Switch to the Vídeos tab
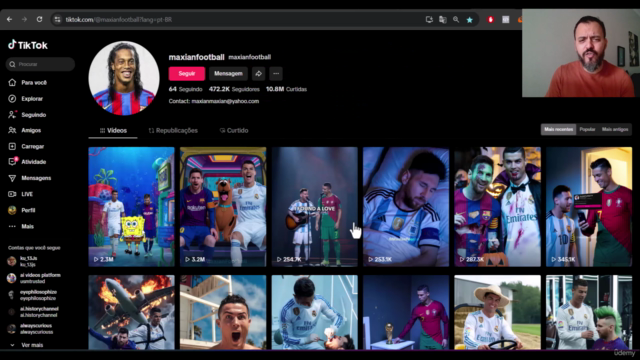Screen dimensions: 640x360 (113, 131)
